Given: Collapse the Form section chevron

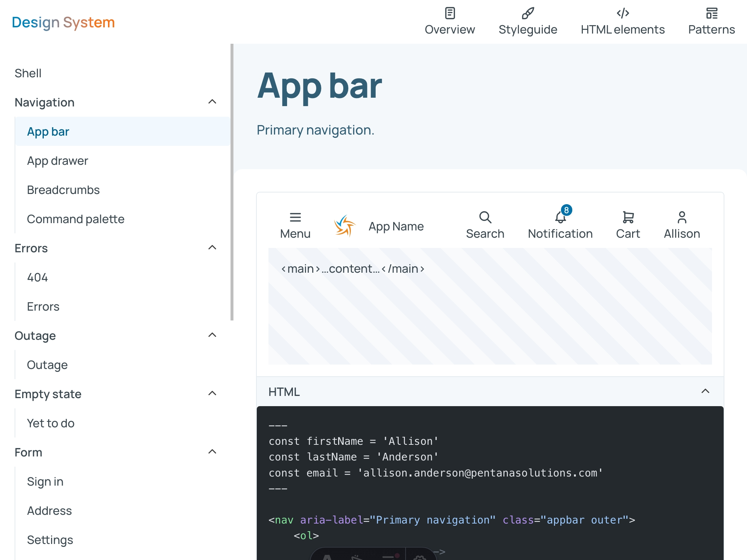Looking at the screenshot, I should click(x=212, y=452).
